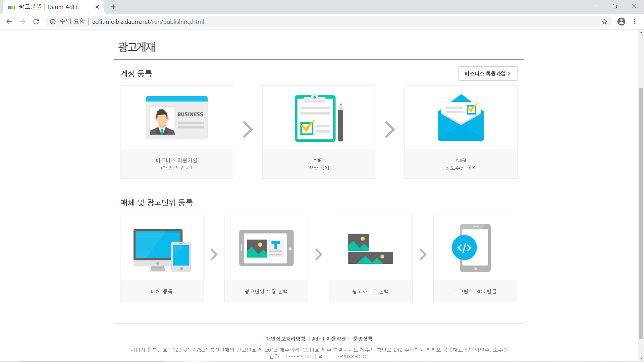Click the AdFit 약관 동의 caption
This screenshot has width=644, height=362.
(319, 164)
